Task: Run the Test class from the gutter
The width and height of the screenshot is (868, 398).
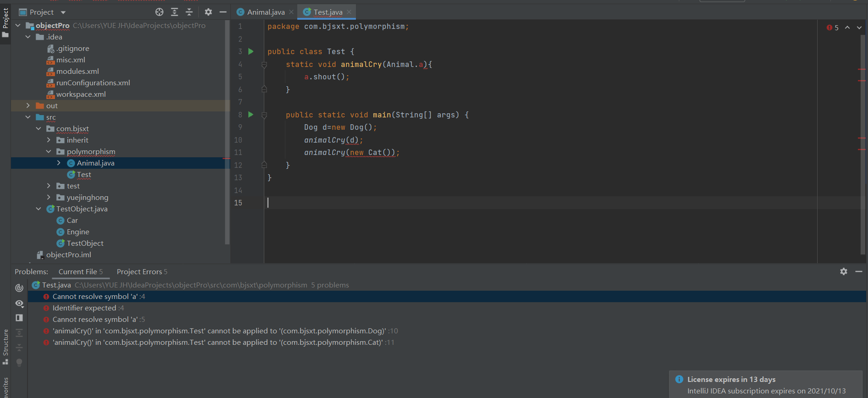Action: [x=251, y=51]
